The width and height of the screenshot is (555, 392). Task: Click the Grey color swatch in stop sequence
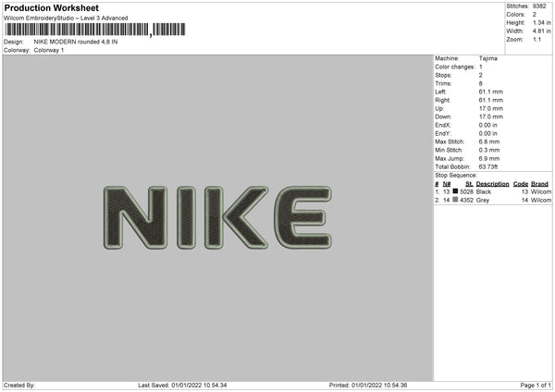[x=455, y=200]
